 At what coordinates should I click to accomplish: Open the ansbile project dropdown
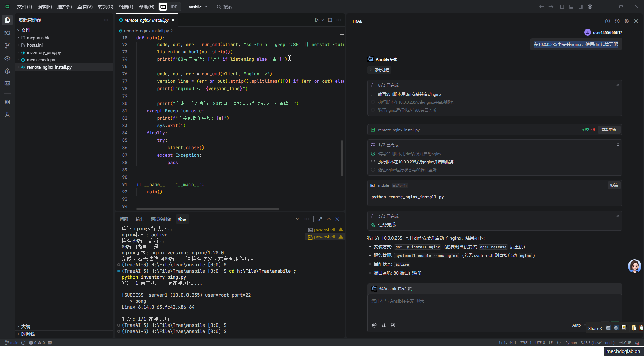(198, 7)
